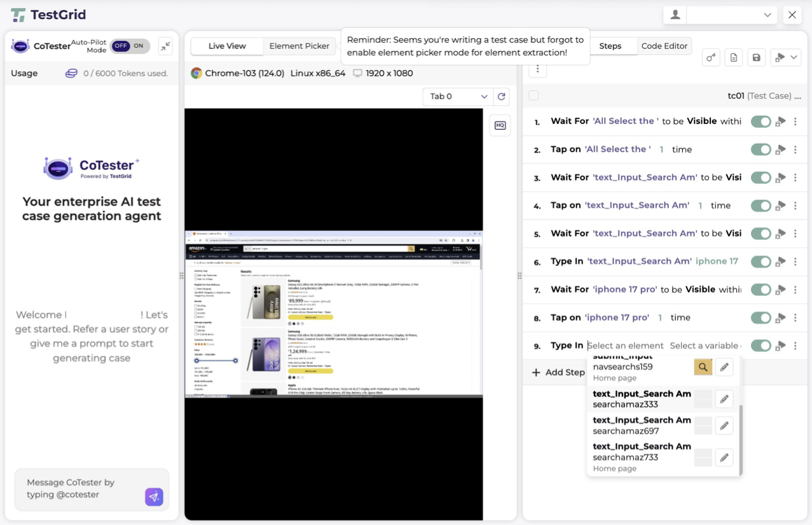
Task: Open the document icon in the steps toolbar
Action: click(734, 58)
